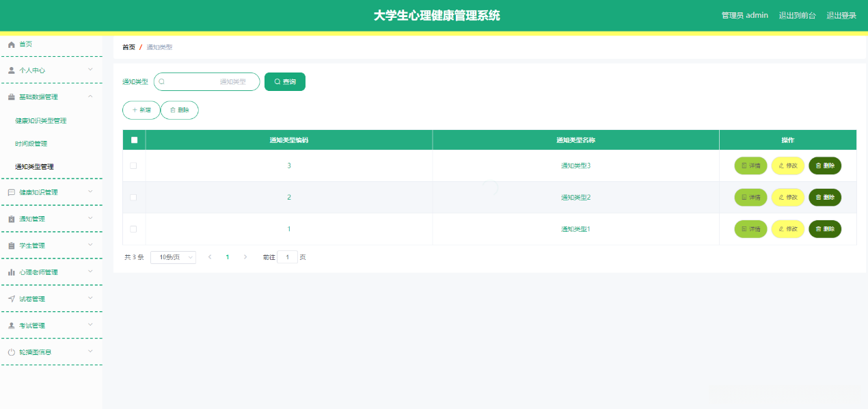Expand 考试管理 with its chevron
The width and height of the screenshot is (868, 409).
[x=90, y=325]
